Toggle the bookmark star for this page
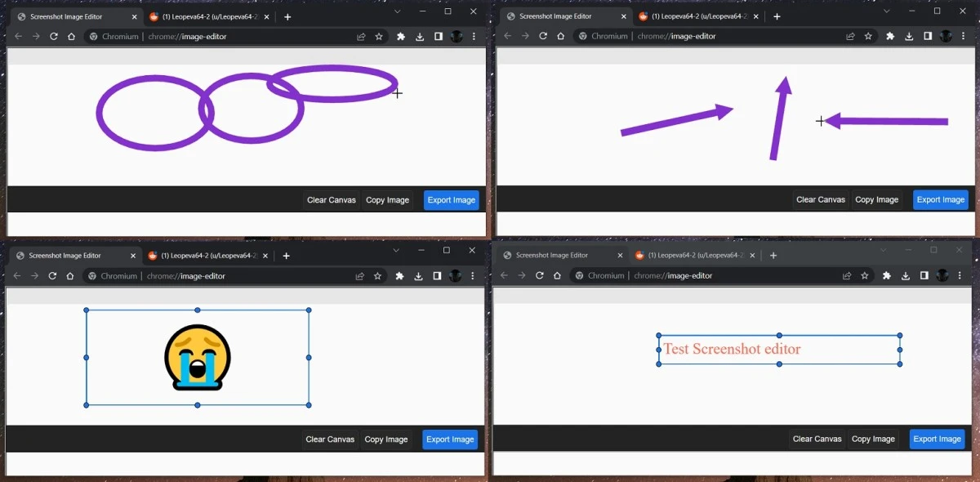Viewport: 980px width, 482px height. 378,36
